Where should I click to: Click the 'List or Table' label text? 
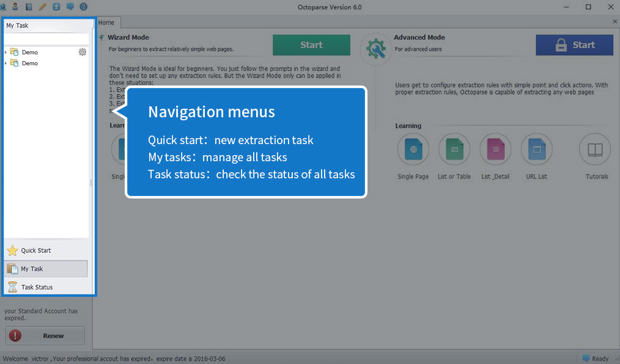454,177
